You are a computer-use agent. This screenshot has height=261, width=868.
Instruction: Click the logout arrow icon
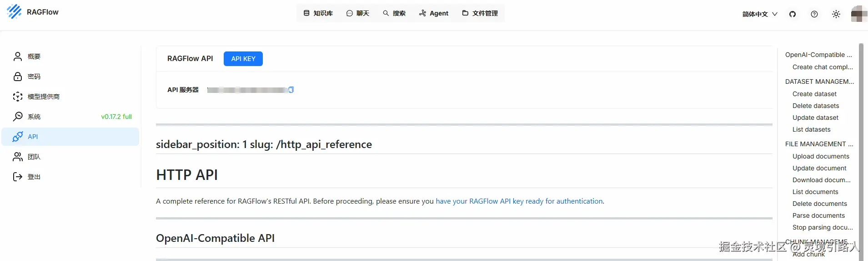[x=18, y=177]
